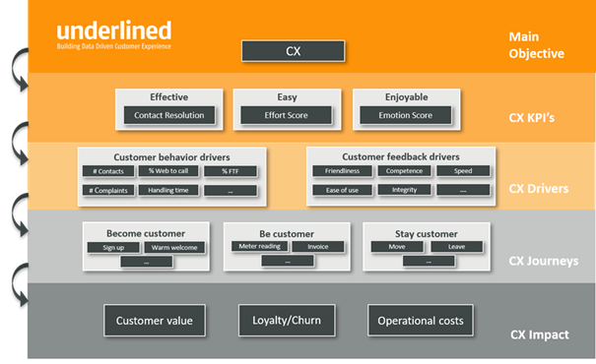The image size is (596, 364).
Task: Click the ellipsis box in Stay customer
Action: [x=429, y=261]
